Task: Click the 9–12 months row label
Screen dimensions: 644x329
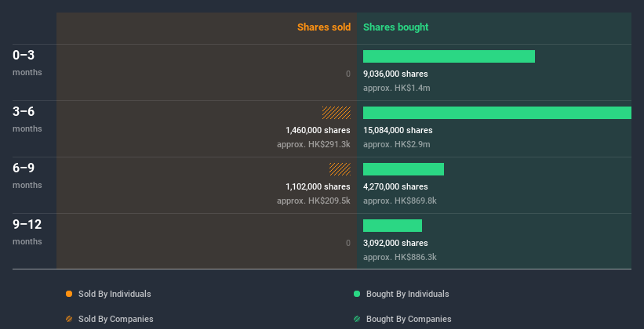Action: [27, 232]
